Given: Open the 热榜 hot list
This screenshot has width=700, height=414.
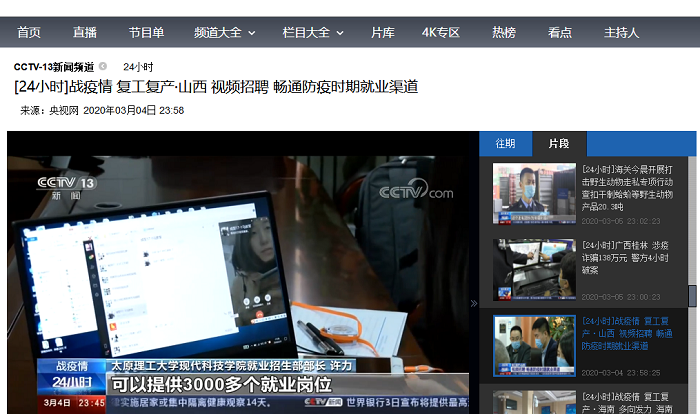Looking at the screenshot, I should pos(504,32).
